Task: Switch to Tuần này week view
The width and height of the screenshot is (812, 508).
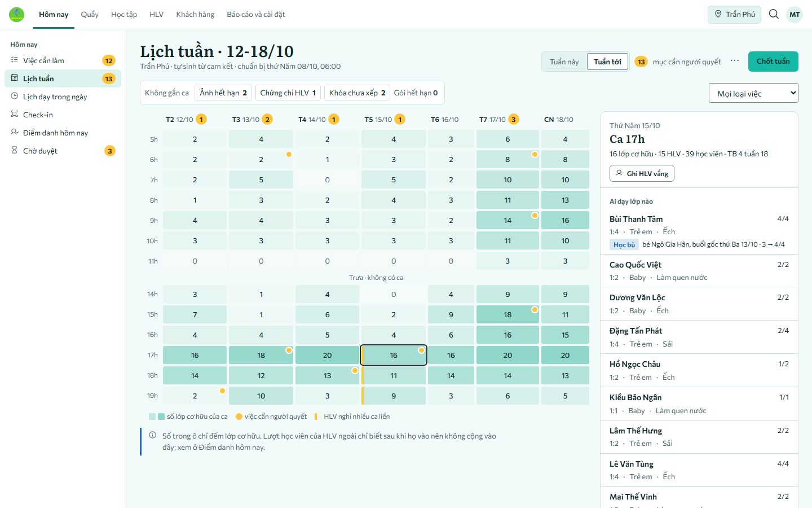Action: [x=564, y=62]
